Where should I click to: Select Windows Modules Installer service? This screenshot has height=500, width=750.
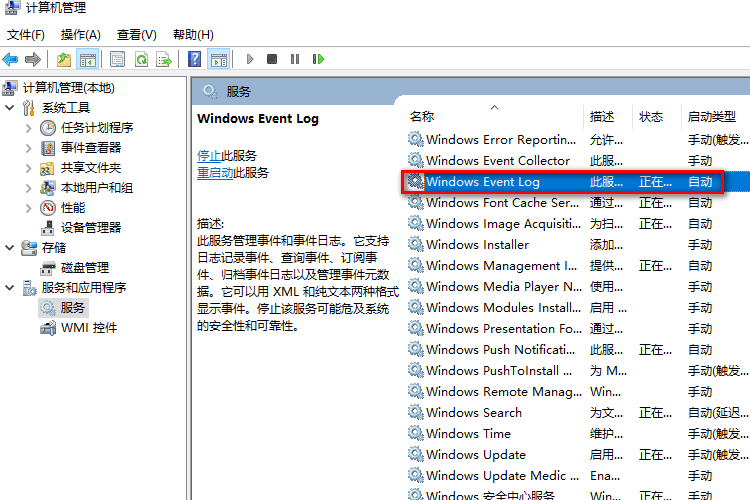click(x=577, y=308)
